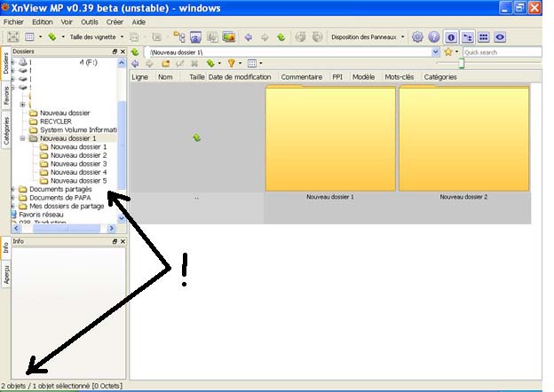This screenshot has height=392, width=554.
Task: Expand the Documents de PAPA tree node
Action: click(12, 198)
